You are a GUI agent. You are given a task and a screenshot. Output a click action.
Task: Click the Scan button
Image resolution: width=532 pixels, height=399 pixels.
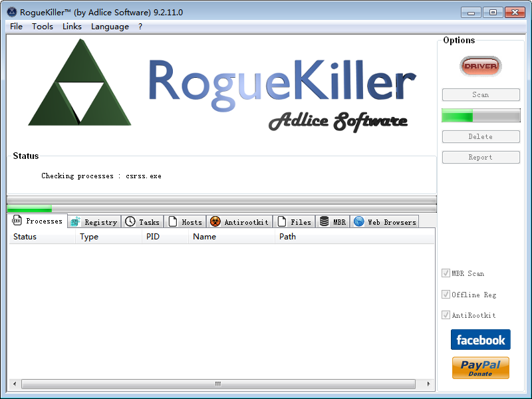tap(481, 94)
